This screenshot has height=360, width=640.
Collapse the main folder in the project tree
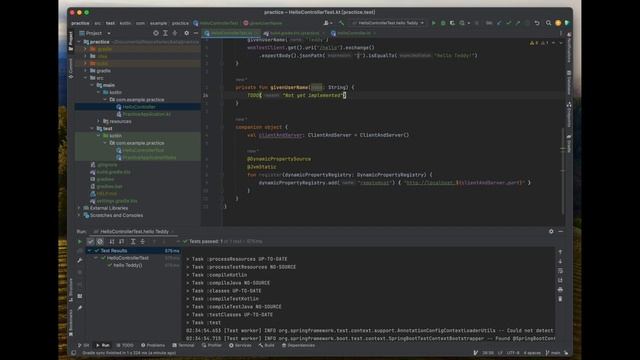[92, 85]
